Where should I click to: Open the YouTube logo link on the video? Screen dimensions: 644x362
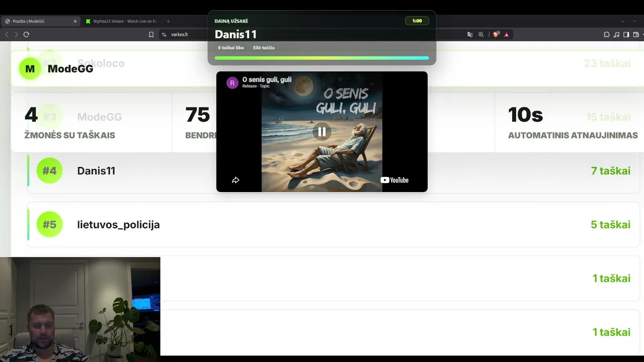click(x=394, y=180)
